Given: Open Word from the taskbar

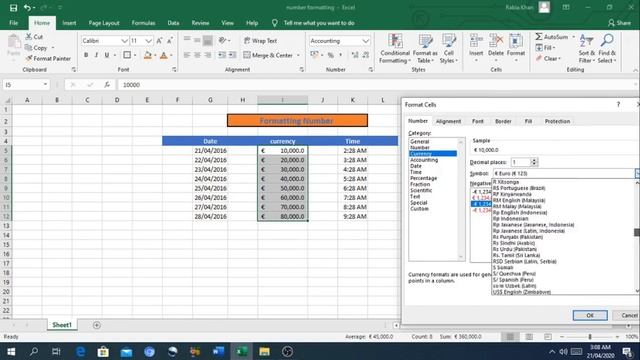Looking at the screenshot, I should point(218,351).
